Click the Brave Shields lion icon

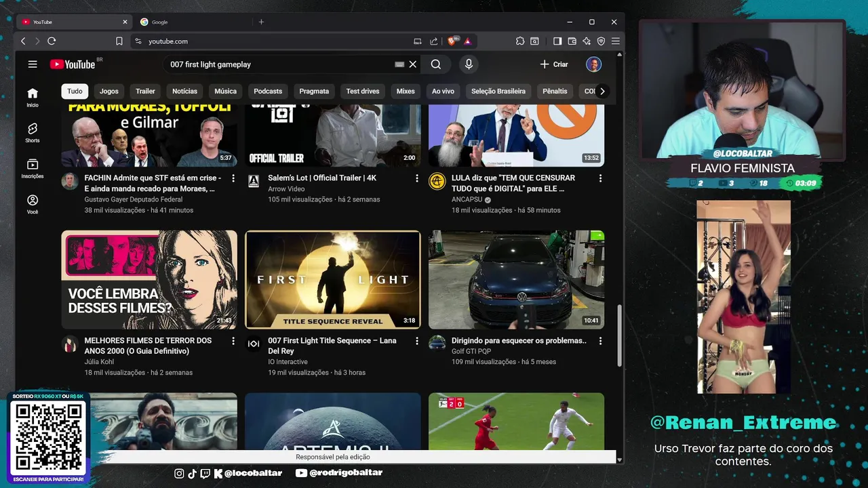tap(452, 41)
